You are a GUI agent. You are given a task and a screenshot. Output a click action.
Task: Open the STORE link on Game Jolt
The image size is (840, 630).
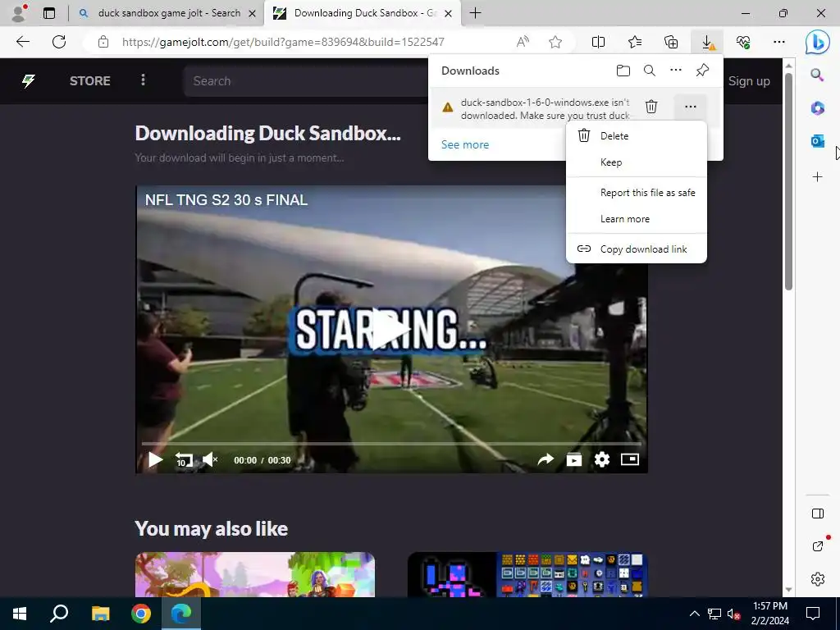click(x=90, y=81)
